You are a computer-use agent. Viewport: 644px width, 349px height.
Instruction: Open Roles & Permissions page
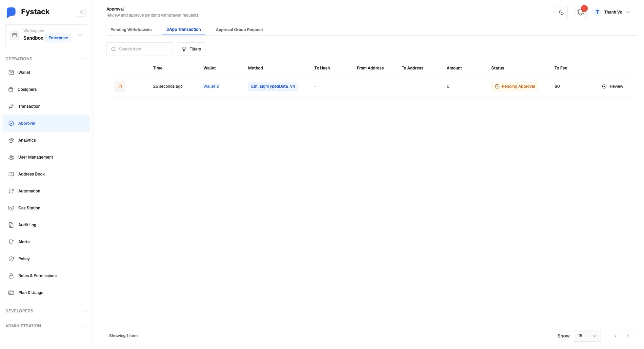(46, 276)
